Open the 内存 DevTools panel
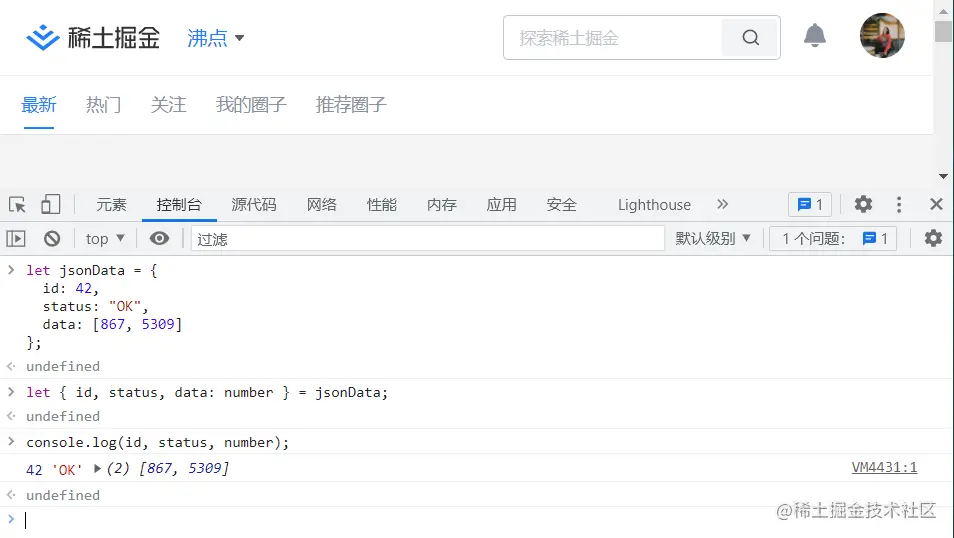954x538 pixels. click(x=442, y=205)
